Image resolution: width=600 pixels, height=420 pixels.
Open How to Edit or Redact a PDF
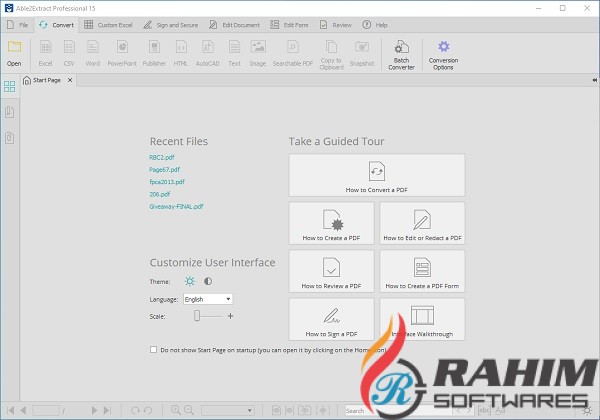[422, 223]
